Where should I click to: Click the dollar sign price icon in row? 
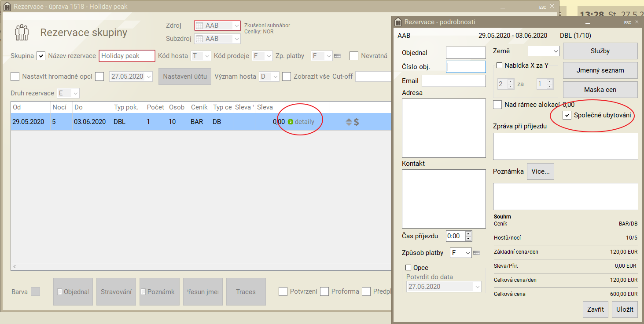point(356,122)
